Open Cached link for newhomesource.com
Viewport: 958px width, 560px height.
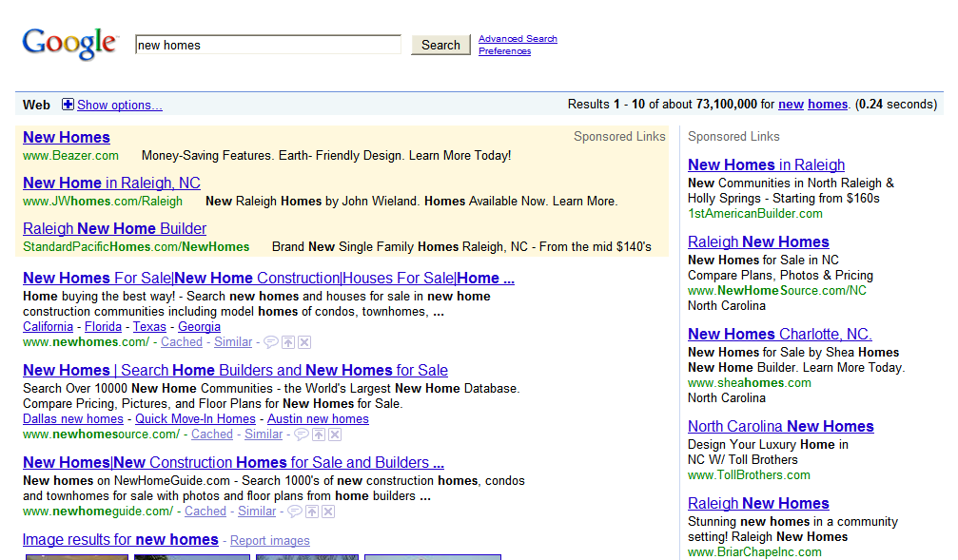pyautogui.click(x=212, y=434)
